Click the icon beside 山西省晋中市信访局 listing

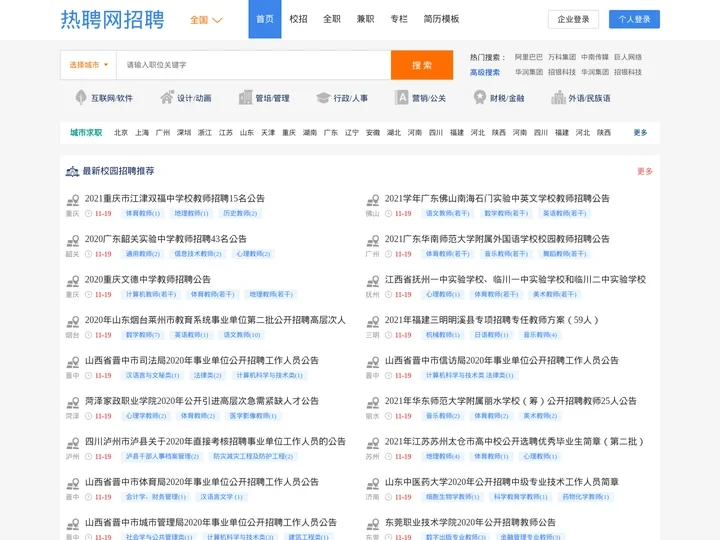[373, 362]
